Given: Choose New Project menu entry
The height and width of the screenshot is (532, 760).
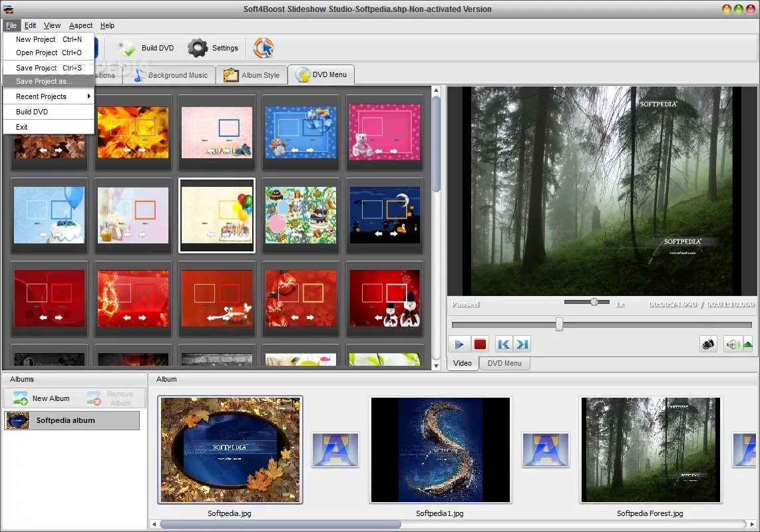Looking at the screenshot, I should 49,40.
